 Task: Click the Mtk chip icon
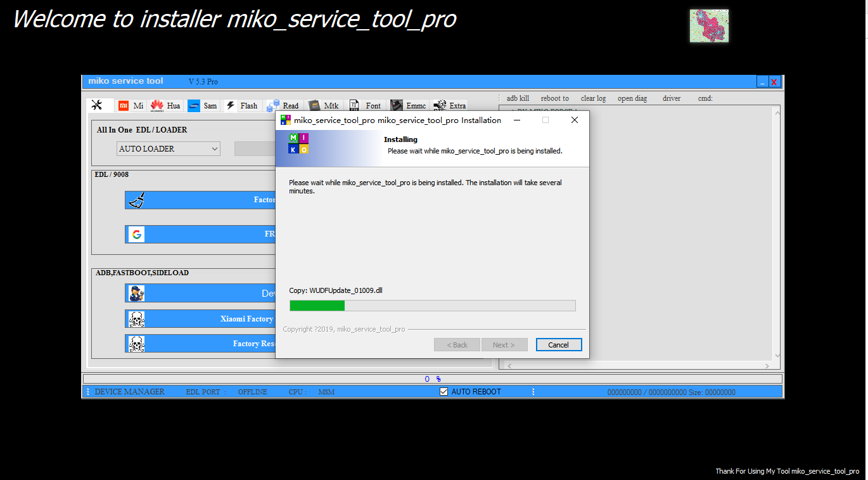(314, 106)
